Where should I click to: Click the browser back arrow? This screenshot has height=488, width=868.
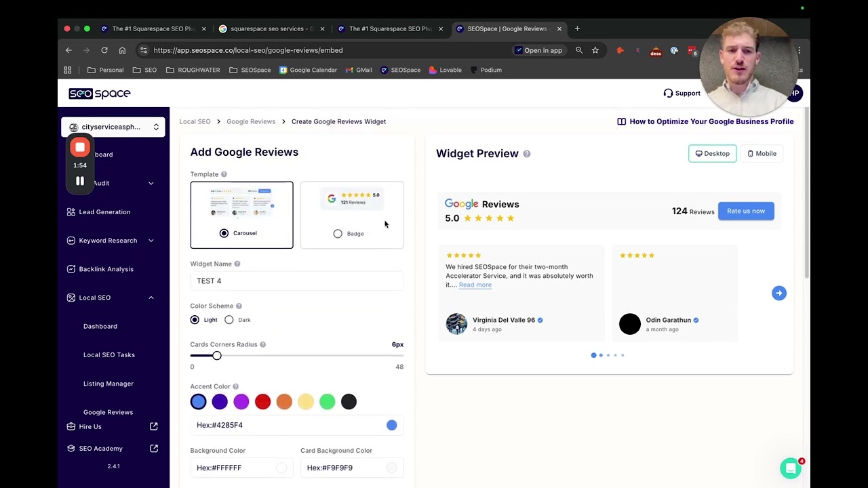point(68,50)
